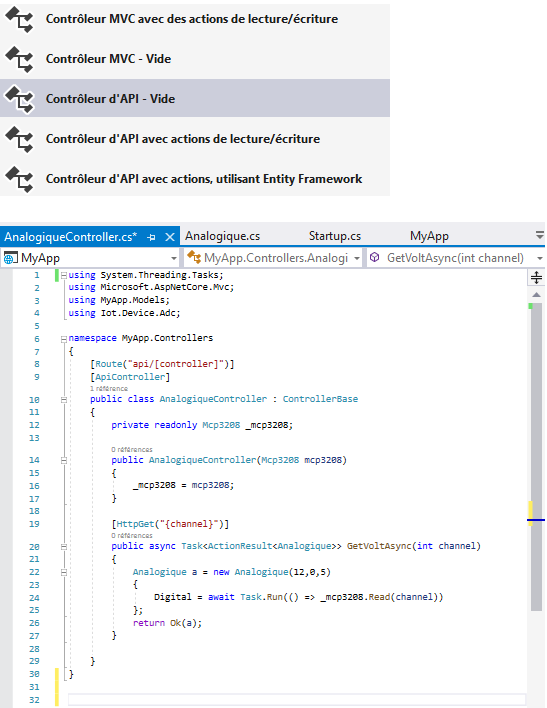Select 'Contrôleur d'API avec actions, utilisant Entity Framework'
547x708 pixels.
point(195,179)
